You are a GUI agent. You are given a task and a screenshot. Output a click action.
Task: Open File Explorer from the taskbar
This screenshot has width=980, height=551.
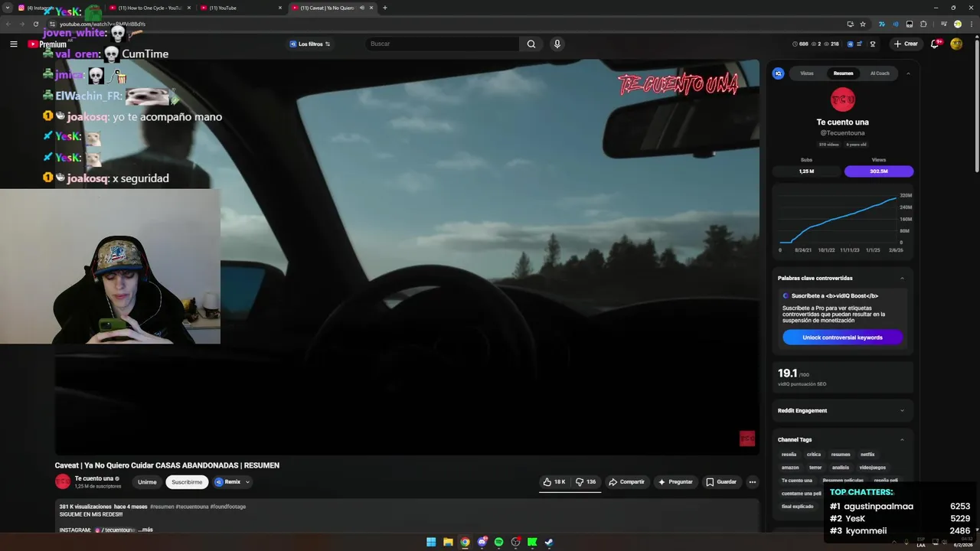(x=448, y=543)
